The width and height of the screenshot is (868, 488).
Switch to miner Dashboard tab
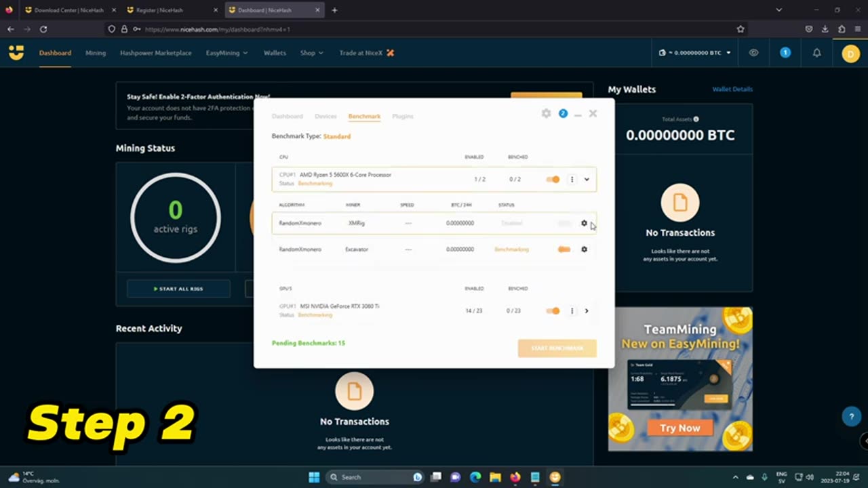288,117
